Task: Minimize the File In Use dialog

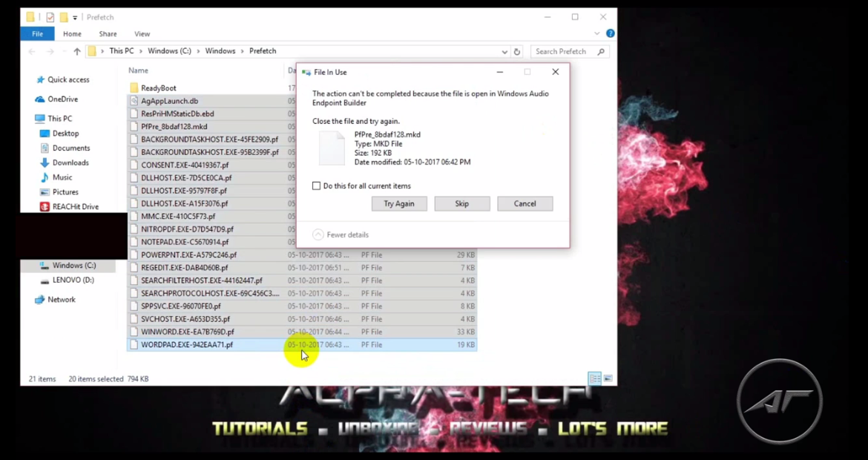Action: 499,72
